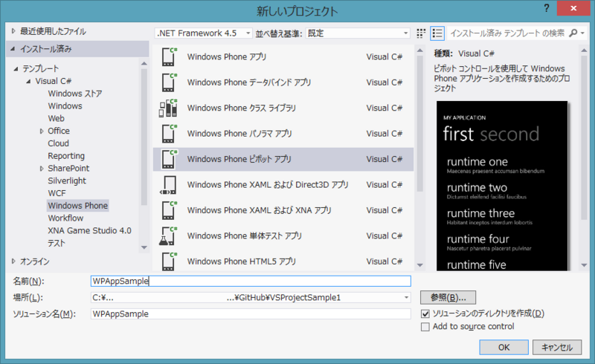Click the XAML および Direct3D アプリ icon
Screen dimensions: 595x364
168,185
